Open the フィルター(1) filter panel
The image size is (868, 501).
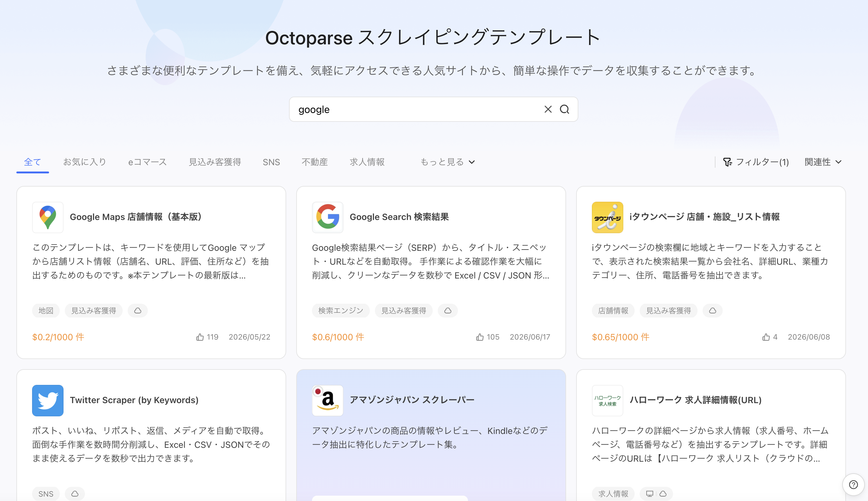click(756, 162)
